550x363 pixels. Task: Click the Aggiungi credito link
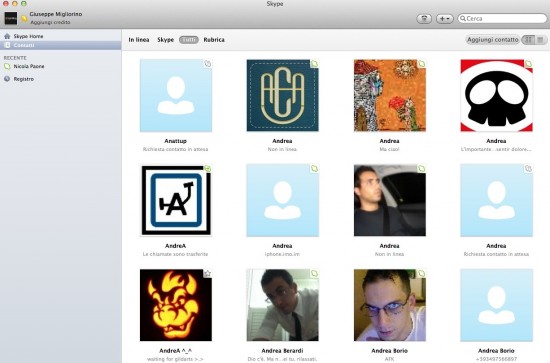pyautogui.click(x=50, y=22)
